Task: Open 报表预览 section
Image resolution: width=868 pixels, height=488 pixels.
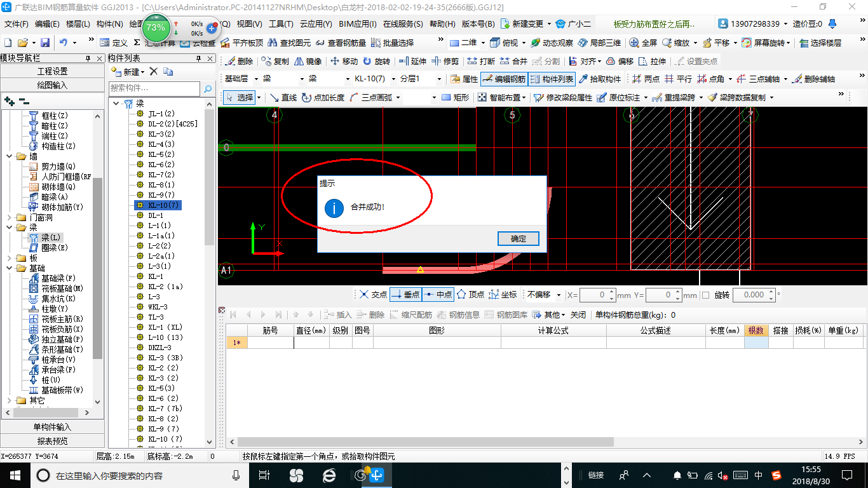Action: point(52,441)
